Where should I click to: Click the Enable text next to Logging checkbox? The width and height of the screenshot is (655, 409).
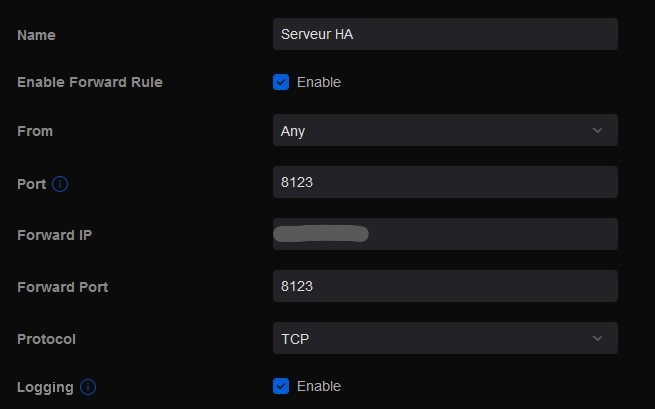pos(319,386)
